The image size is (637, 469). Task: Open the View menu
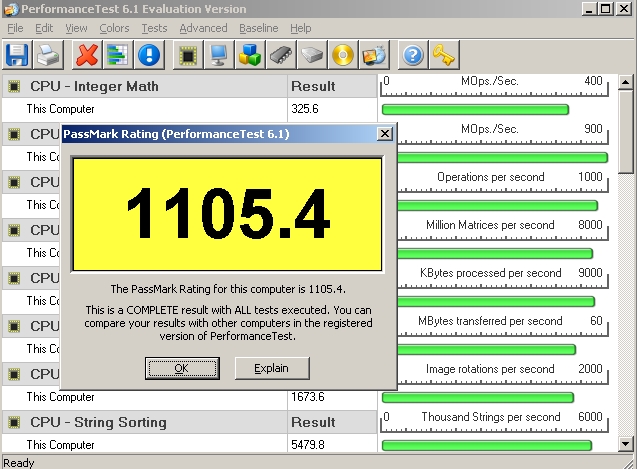(x=76, y=28)
